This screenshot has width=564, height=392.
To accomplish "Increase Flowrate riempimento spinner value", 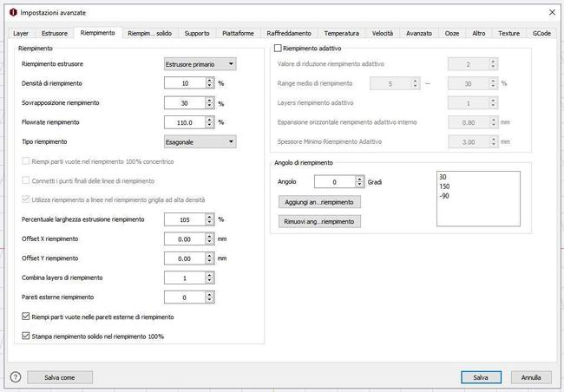I will (x=209, y=119).
